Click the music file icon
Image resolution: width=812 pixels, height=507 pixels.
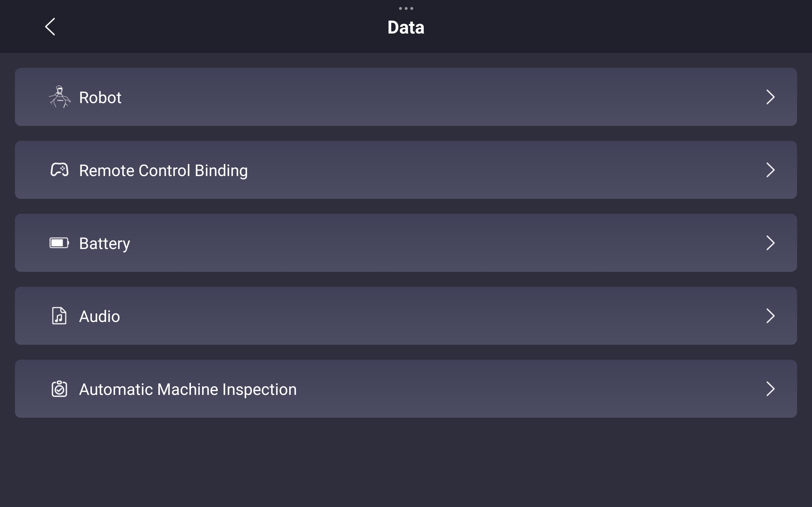click(x=59, y=315)
